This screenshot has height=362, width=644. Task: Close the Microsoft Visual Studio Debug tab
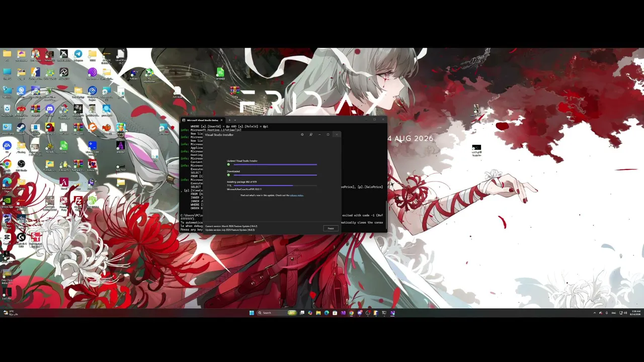(221, 120)
